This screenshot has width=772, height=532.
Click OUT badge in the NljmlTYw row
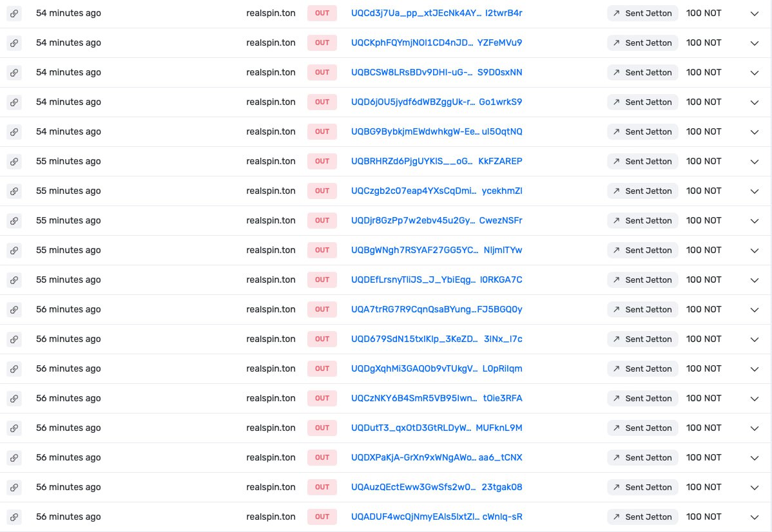322,250
